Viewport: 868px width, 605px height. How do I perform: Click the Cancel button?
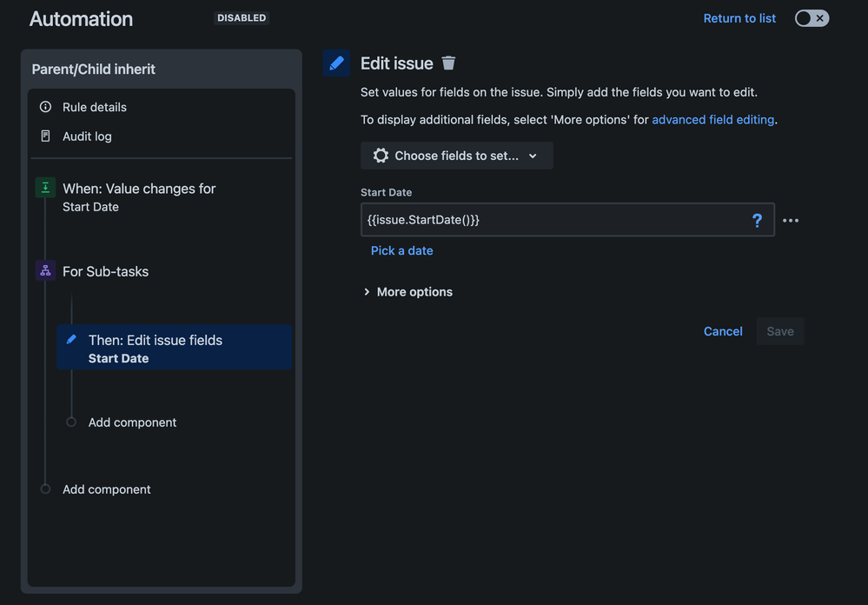(723, 331)
